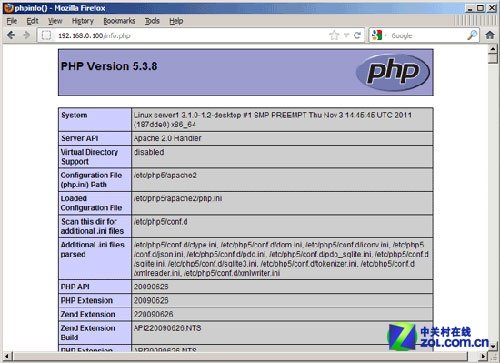Click the vertical scrollbar up arrow
The width and height of the screenshot is (500, 363).
[x=493, y=49]
